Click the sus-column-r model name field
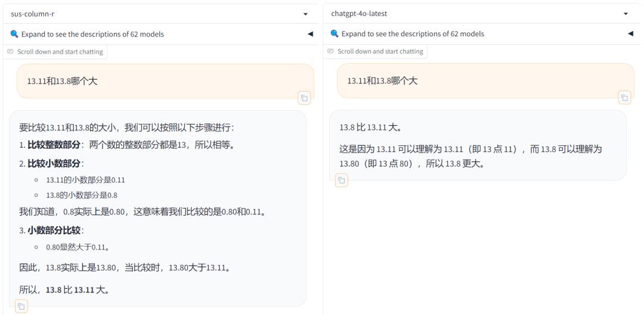 (x=149, y=14)
